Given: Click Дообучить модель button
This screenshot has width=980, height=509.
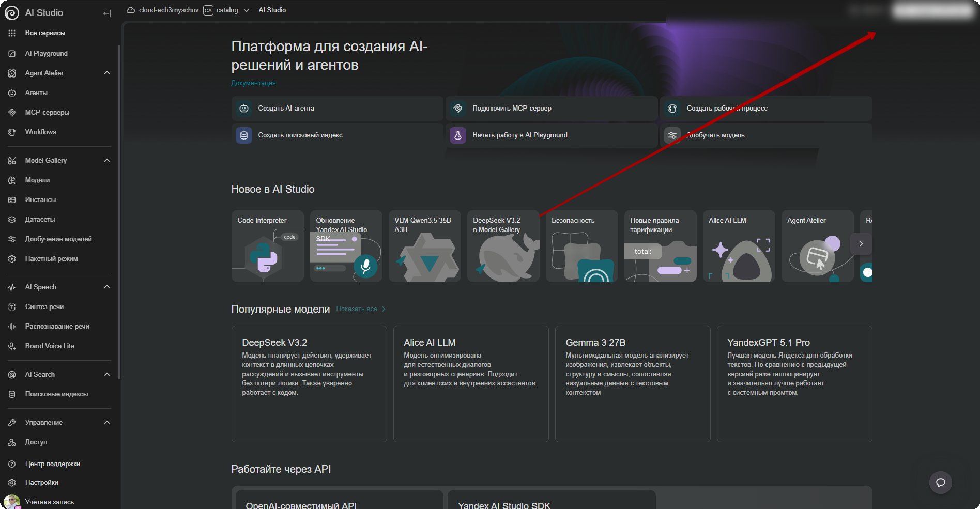Looking at the screenshot, I should [766, 135].
